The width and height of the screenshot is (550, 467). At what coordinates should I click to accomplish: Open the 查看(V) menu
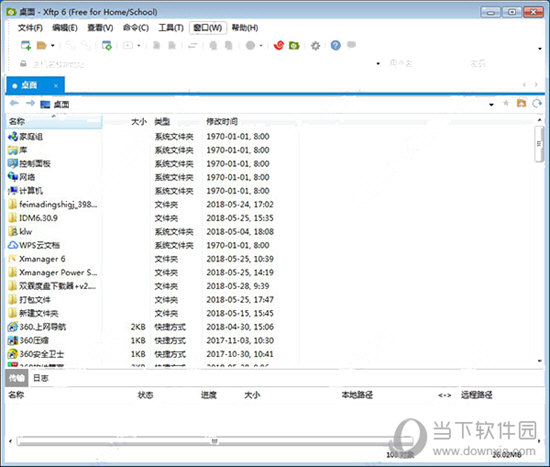tap(100, 28)
